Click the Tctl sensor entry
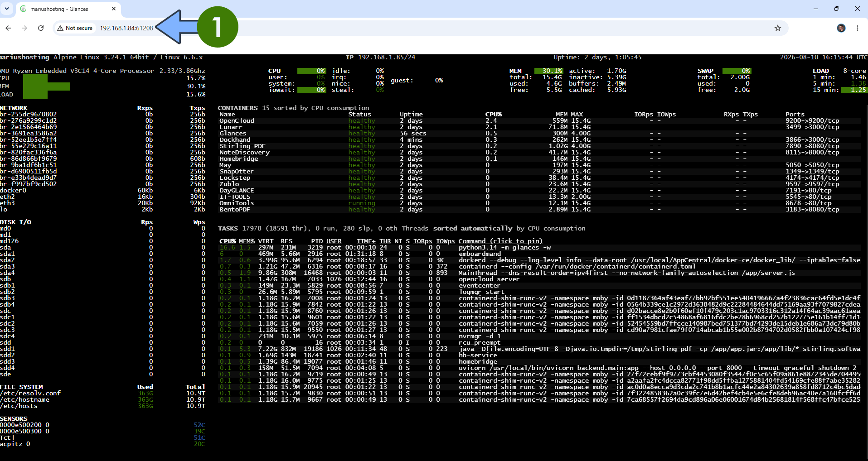 (x=7, y=438)
